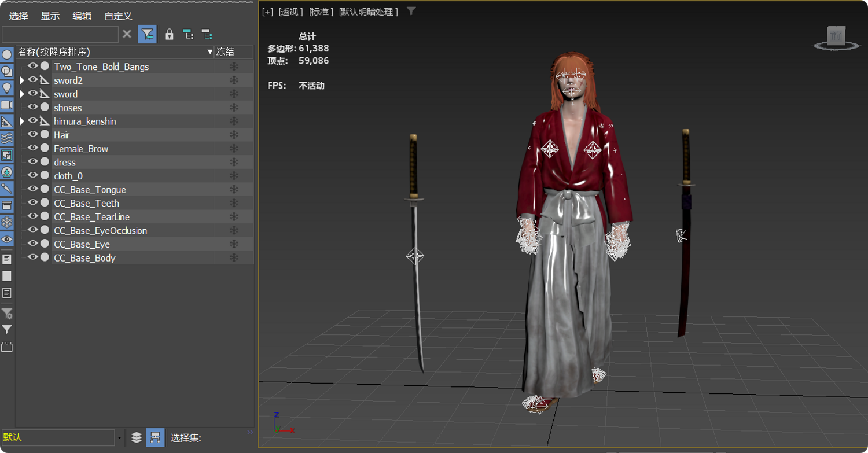
Task: Toggle display frozen objects (snowflake sidebar icon)
Action: [x=7, y=223]
